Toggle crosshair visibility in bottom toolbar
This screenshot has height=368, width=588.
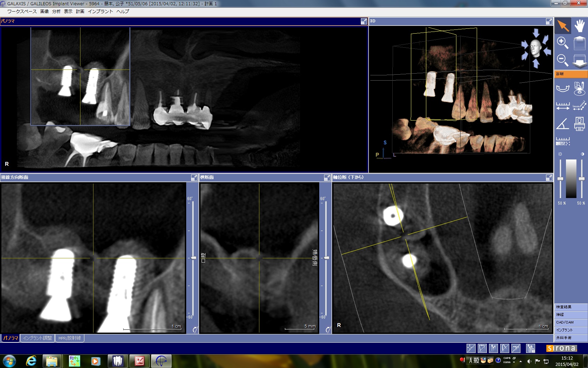point(471,348)
